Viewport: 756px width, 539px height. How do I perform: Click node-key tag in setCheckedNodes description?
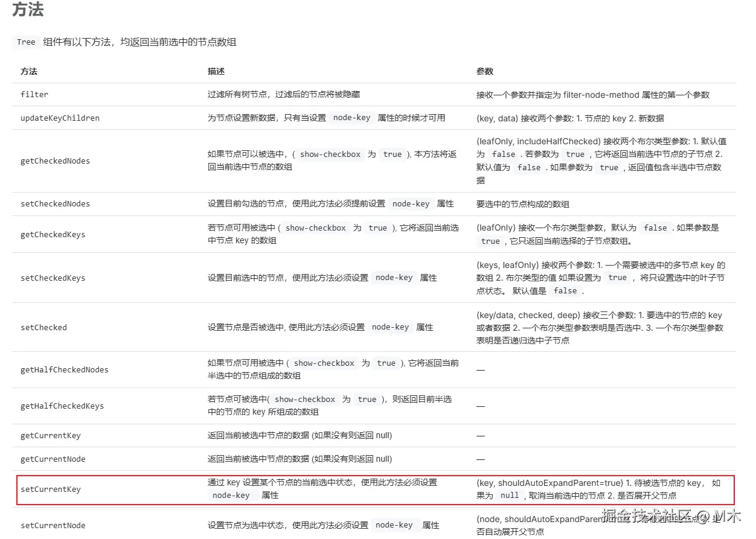click(x=411, y=203)
